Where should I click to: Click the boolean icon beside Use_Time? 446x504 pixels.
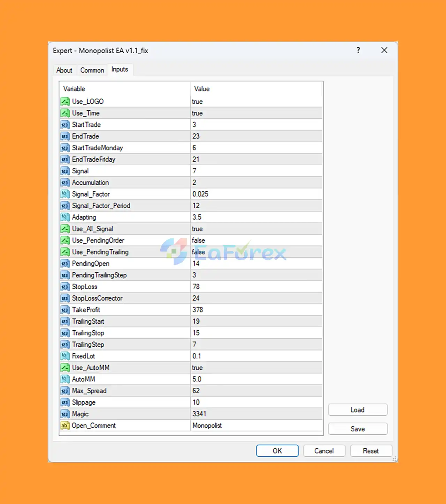[65, 113]
